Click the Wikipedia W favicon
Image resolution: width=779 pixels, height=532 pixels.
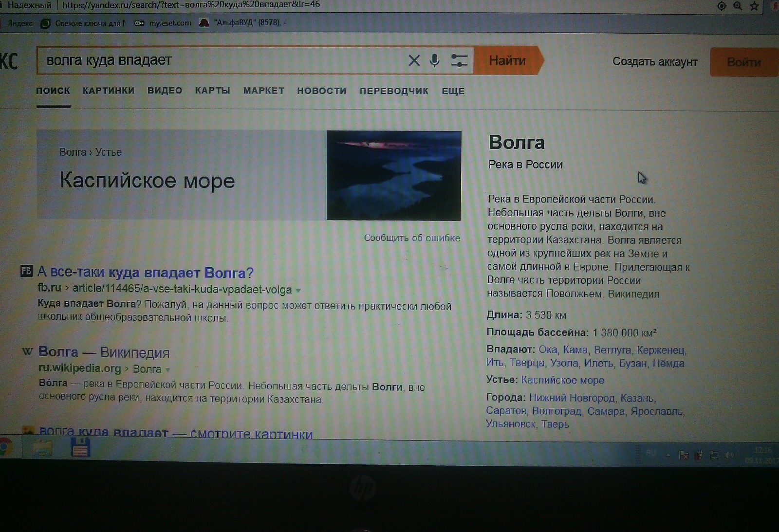(27, 351)
